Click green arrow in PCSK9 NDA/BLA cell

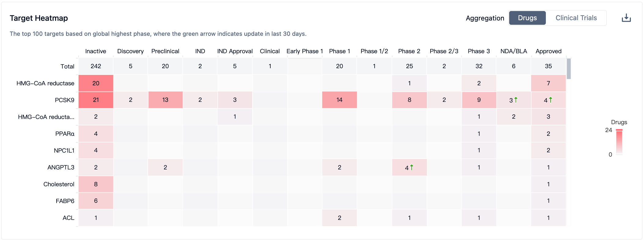point(516,100)
